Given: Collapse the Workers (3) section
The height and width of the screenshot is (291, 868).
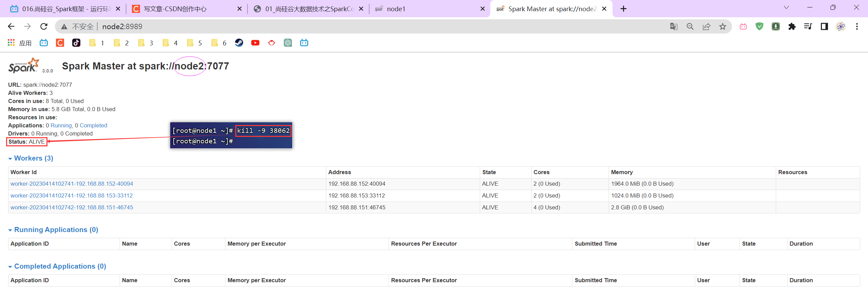Looking at the screenshot, I should coord(31,158).
